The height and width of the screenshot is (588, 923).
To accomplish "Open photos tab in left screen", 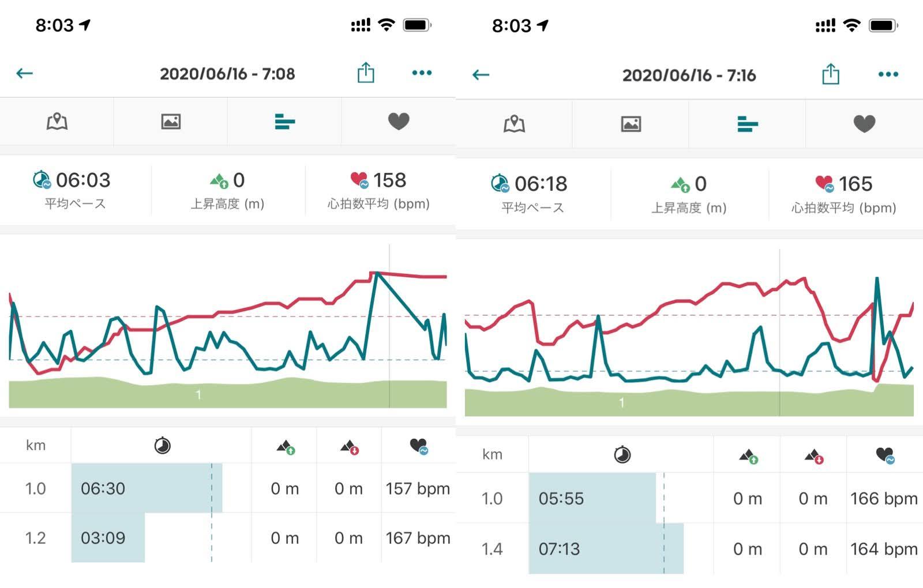I will pos(171,122).
